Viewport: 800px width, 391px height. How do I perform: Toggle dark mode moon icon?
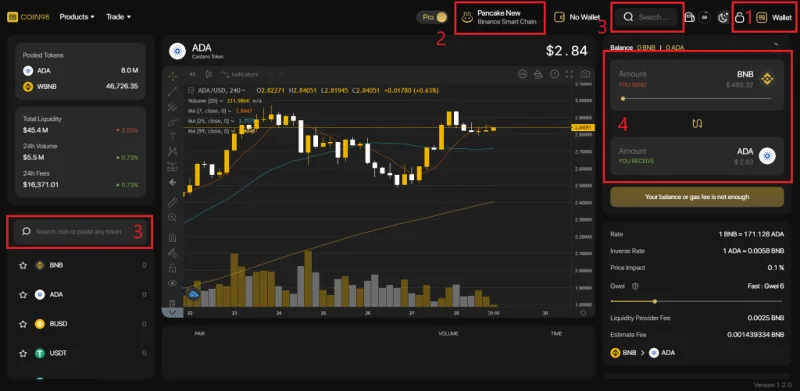pyautogui.click(x=722, y=17)
